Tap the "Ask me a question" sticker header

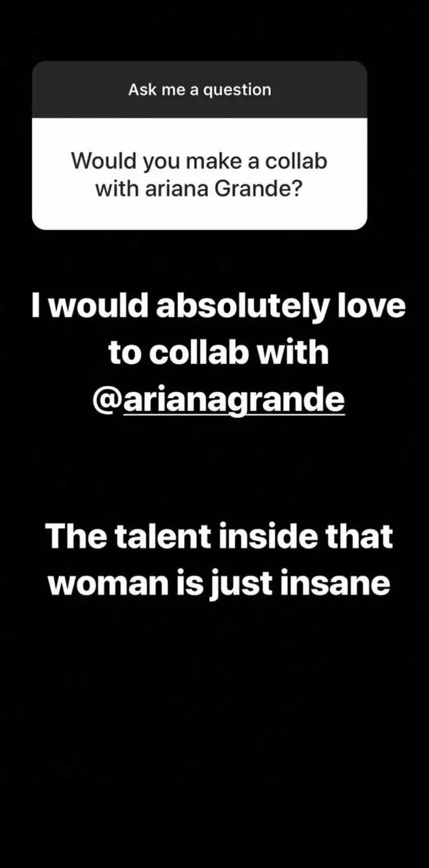click(x=200, y=90)
